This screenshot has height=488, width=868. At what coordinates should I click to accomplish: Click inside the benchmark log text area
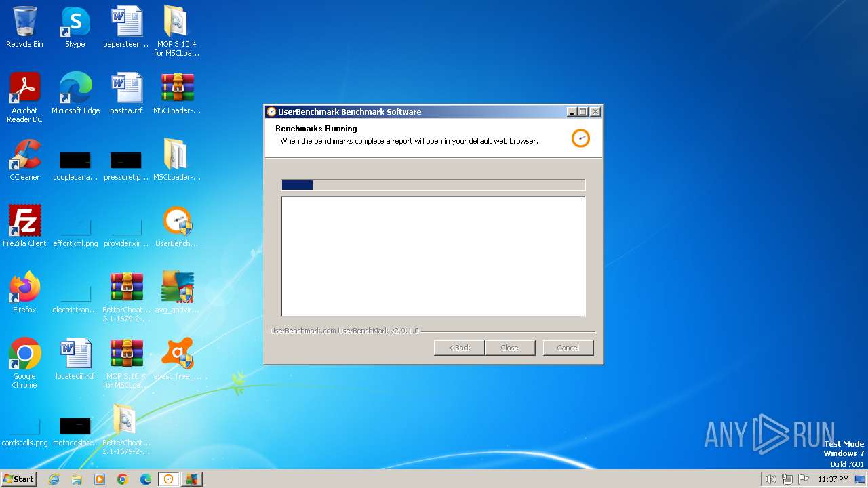click(433, 257)
